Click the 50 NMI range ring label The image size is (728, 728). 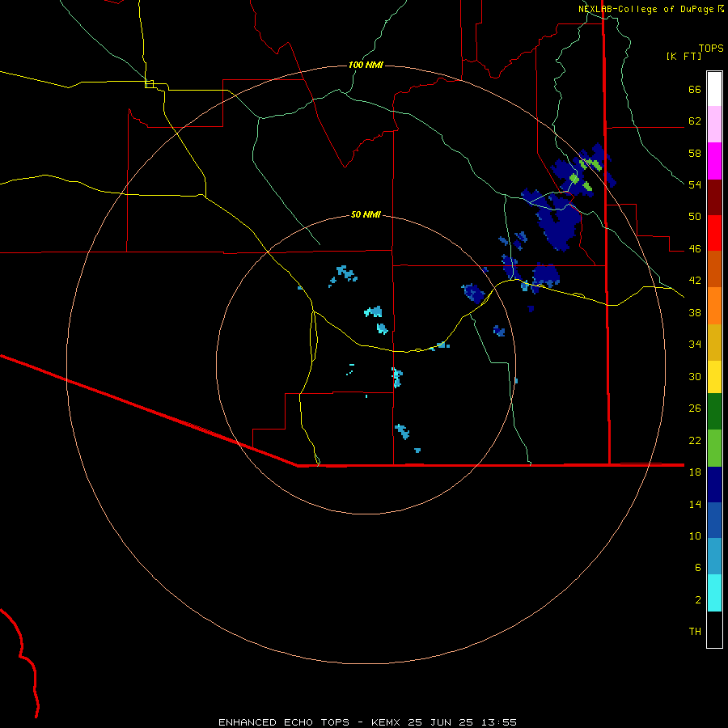366,214
